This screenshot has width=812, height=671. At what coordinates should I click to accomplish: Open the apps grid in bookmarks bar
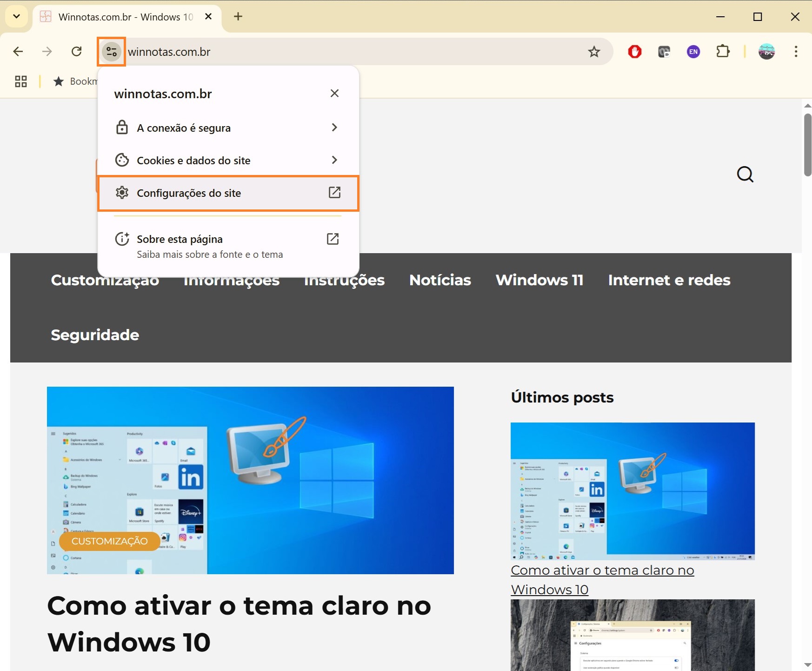click(x=21, y=81)
